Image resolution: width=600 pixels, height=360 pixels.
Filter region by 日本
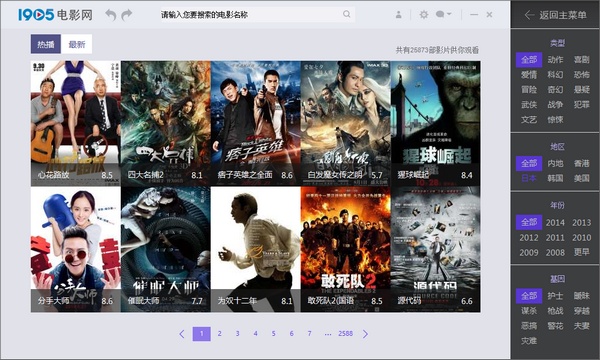coord(529,178)
